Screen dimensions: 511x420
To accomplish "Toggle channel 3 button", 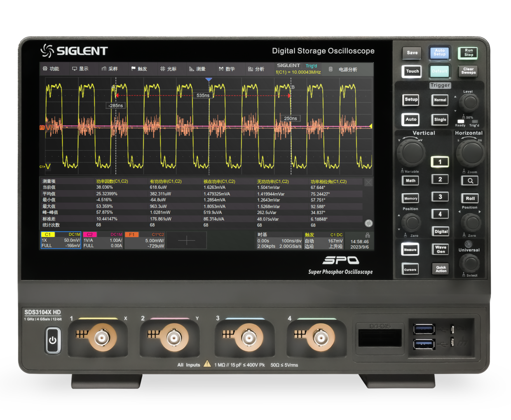I will pyautogui.click(x=440, y=197).
